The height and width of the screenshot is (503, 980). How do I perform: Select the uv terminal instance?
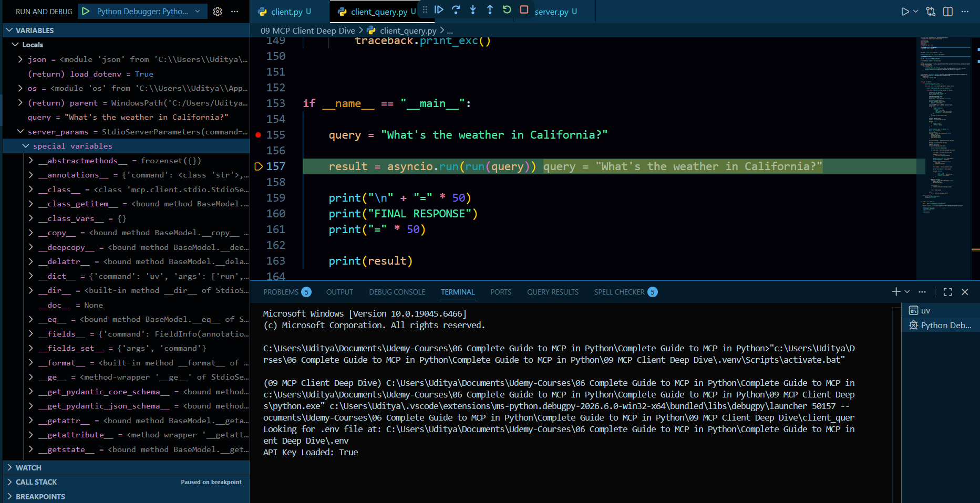point(941,311)
